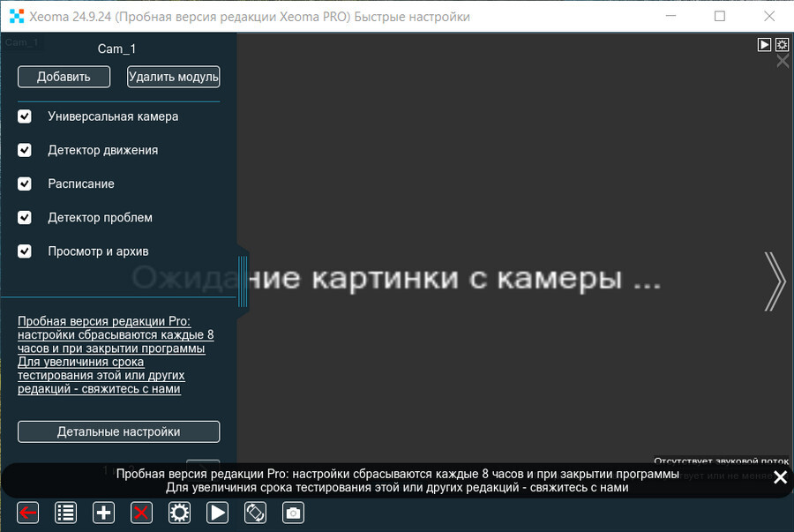Click the right double-chevron arrow in preview

point(775,281)
